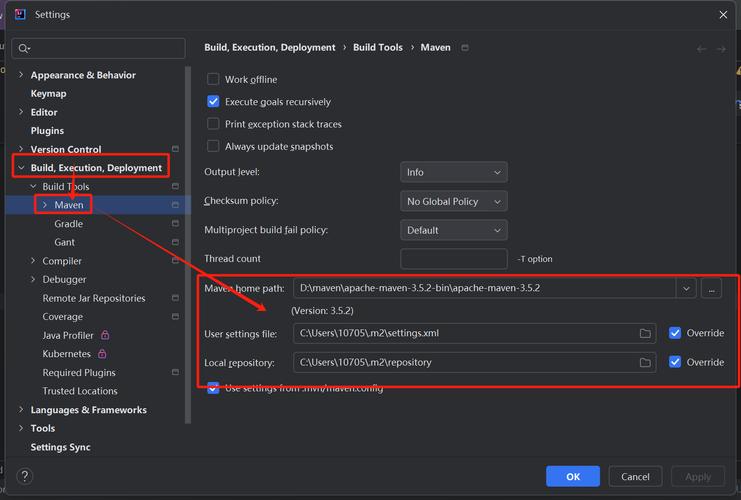Select Keymap in the settings sidebar
741x500 pixels.
[48, 94]
